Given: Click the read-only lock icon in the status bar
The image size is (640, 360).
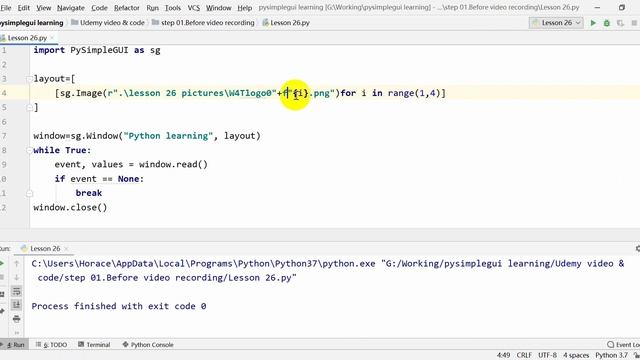Looking at the screenshot, I should (636, 356).
